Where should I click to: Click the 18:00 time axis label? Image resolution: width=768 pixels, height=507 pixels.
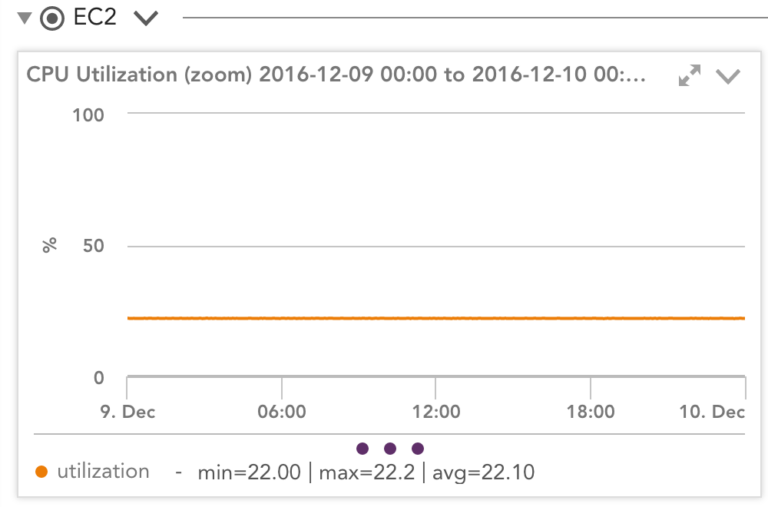pos(590,411)
